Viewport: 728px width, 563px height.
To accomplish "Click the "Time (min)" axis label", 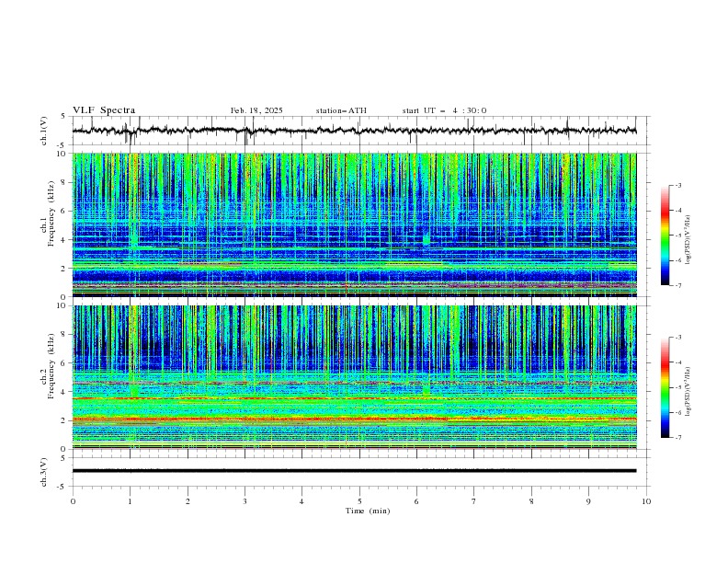I will tap(368, 511).
